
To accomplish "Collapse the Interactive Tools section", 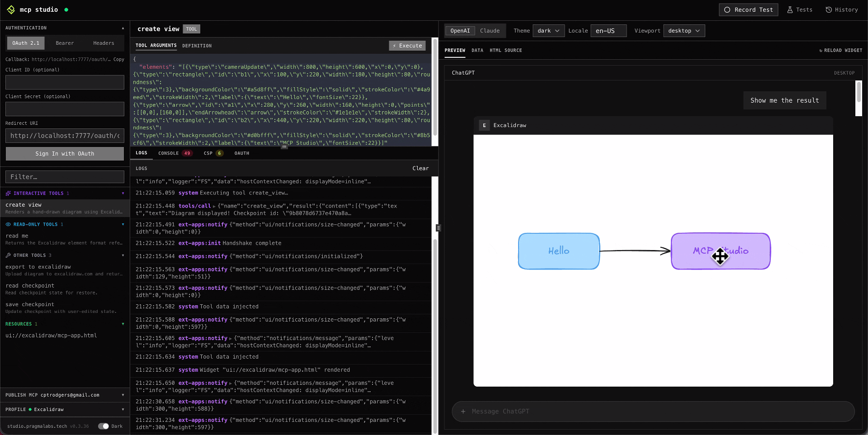I will (x=123, y=194).
